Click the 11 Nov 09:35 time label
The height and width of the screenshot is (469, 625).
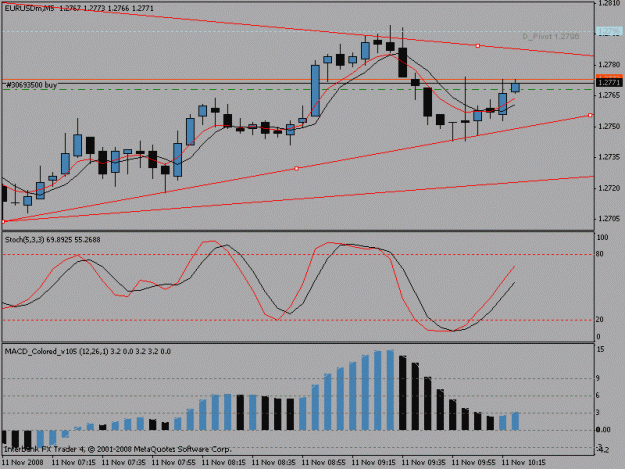pyautogui.click(x=424, y=463)
